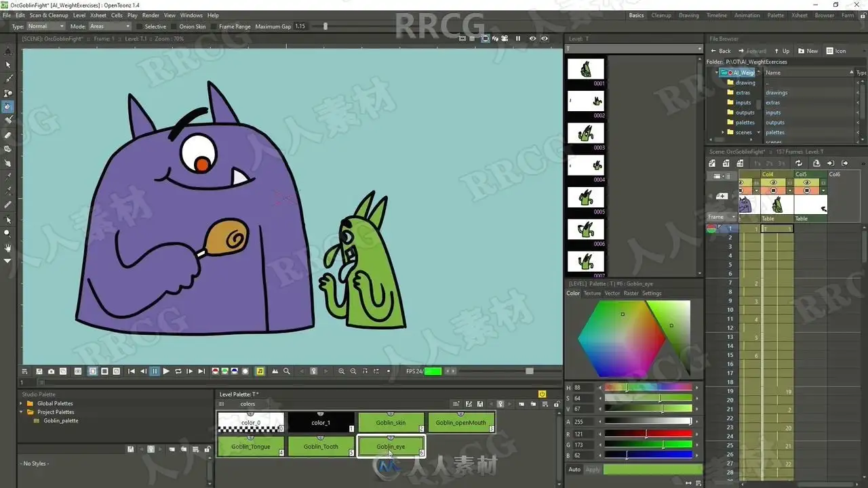Open the fill Type dropdown
This screenshot has width=868, height=488.
[46, 26]
